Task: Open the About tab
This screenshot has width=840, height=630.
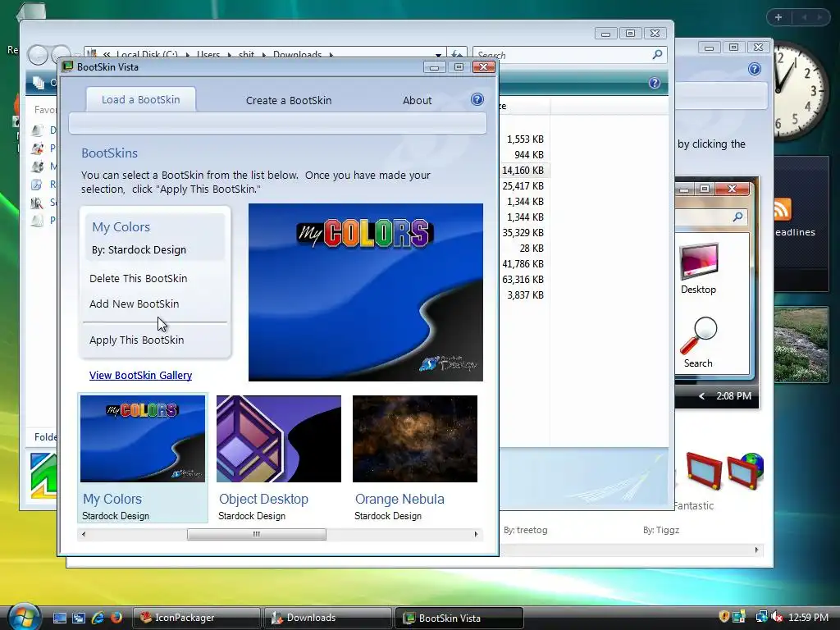Action: (x=417, y=100)
